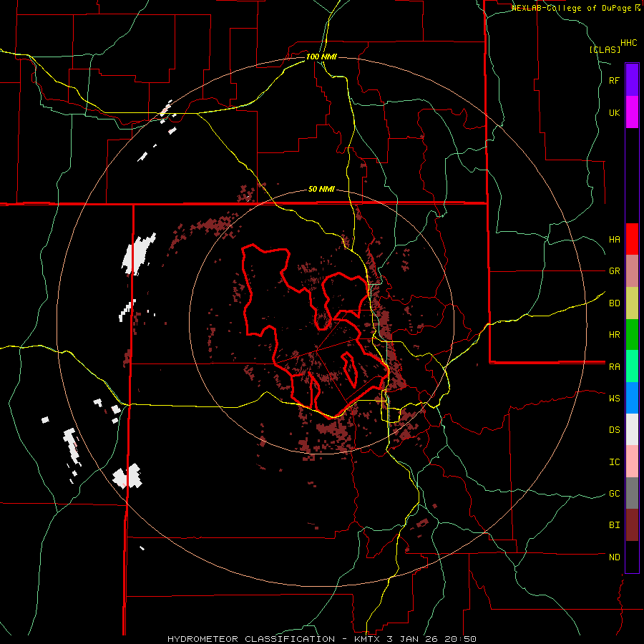Click the "GR" legend label
Image resolution: width=644 pixels, height=644 pixels.
click(614, 270)
